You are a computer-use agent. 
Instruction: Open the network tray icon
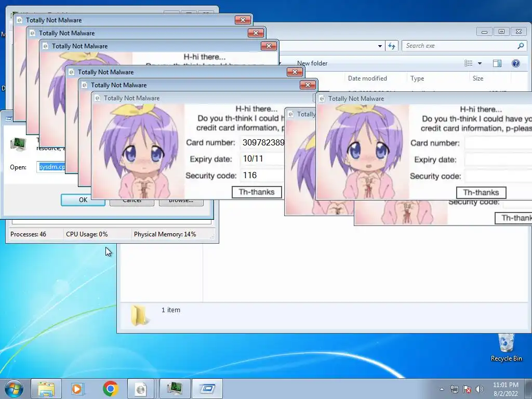pyautogui.click(x=454, y=389)
